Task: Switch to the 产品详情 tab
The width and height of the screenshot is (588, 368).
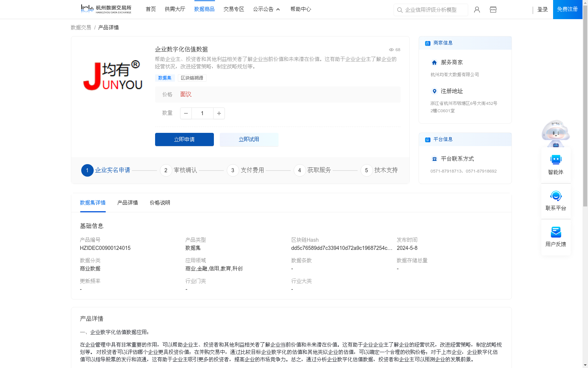Action: 128,203
